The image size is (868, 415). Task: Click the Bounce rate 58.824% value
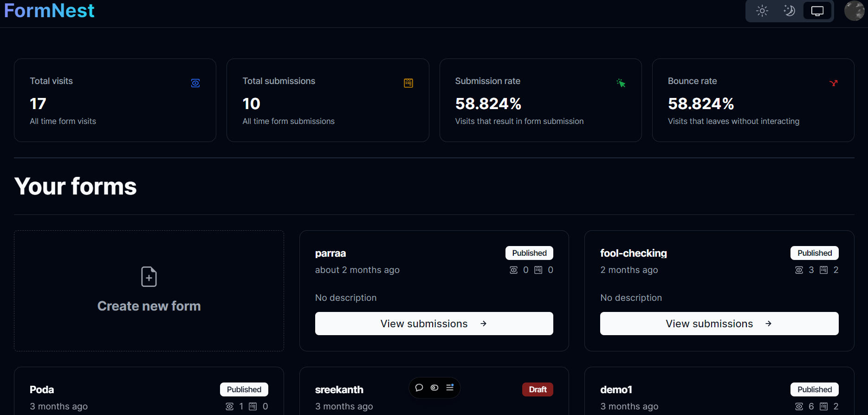pos(701,104)
